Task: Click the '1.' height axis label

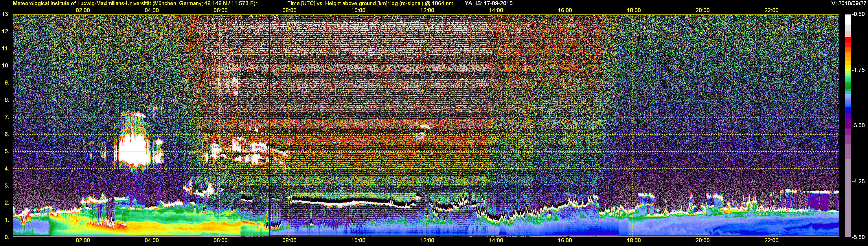Action: 7,220
